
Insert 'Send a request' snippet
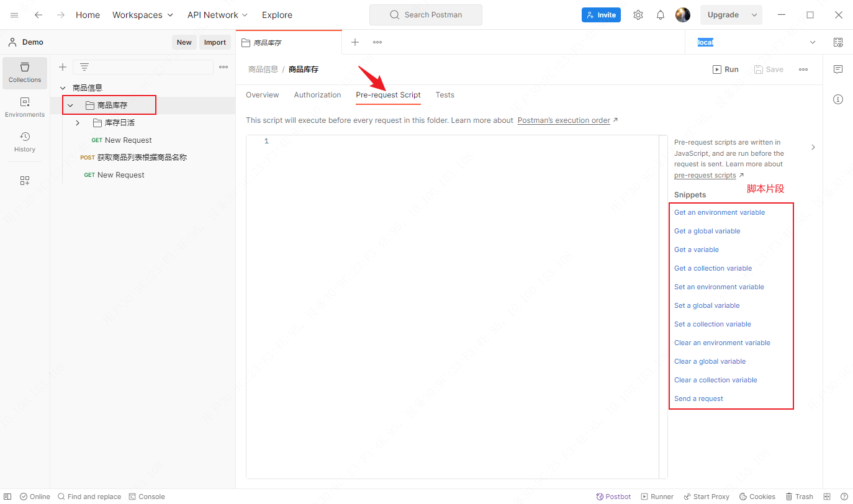coord(698,398)
